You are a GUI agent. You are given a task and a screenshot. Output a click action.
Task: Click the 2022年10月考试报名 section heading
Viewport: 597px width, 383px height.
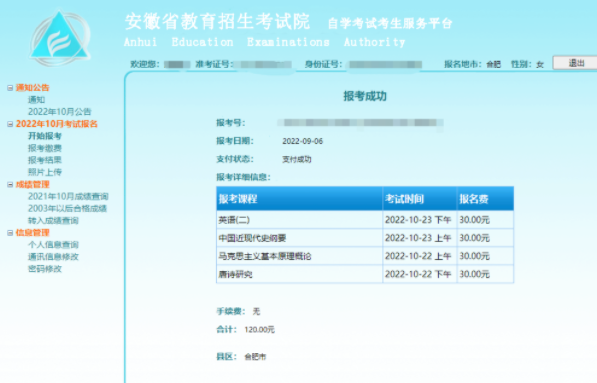click(x=57, y=124)
